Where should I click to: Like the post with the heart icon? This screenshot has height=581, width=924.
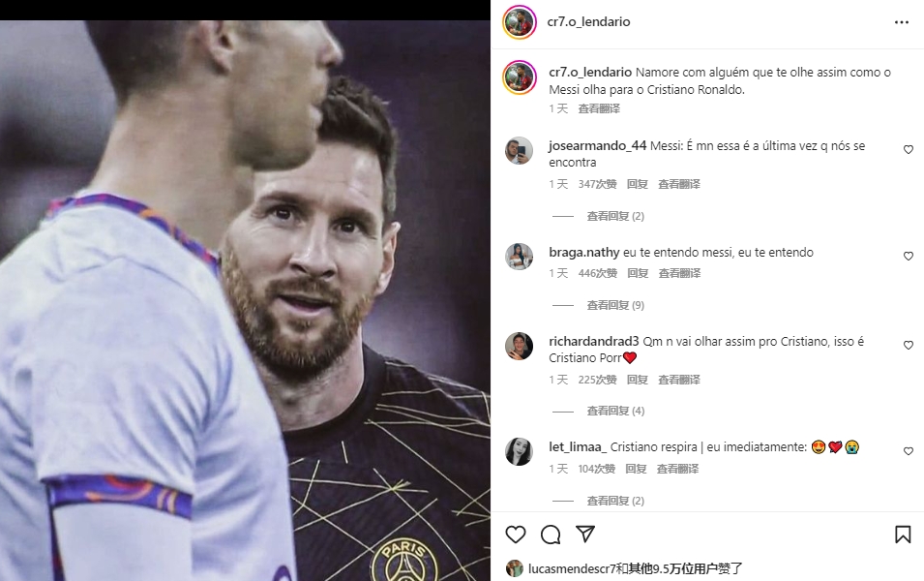pos(516,535)
